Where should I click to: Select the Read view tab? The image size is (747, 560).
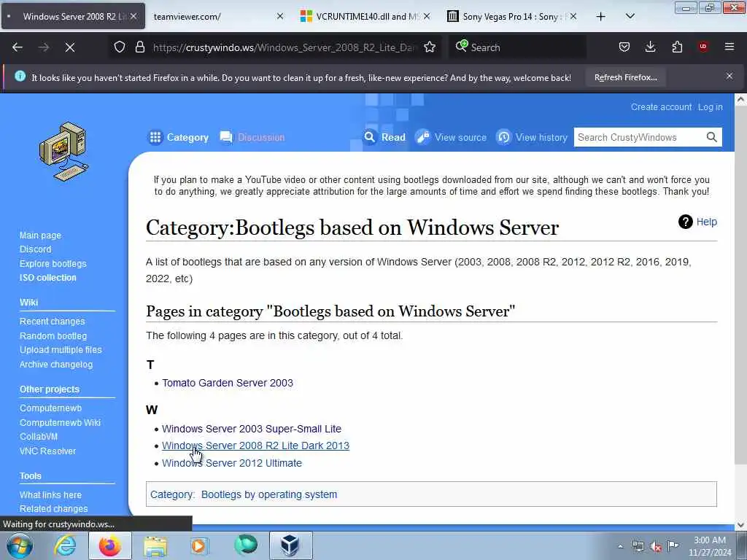click(384, 137)
